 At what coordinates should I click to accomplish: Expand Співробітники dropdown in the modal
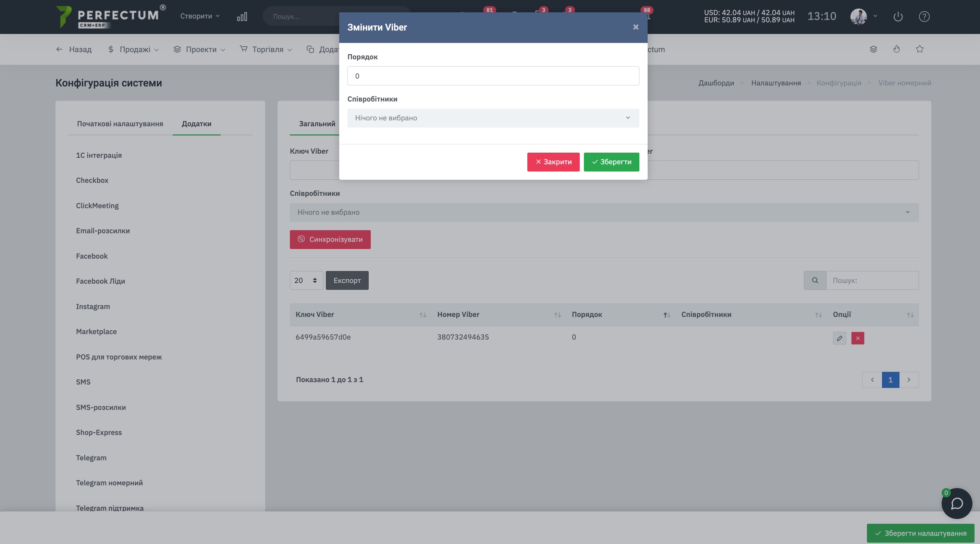pos(493,118)
